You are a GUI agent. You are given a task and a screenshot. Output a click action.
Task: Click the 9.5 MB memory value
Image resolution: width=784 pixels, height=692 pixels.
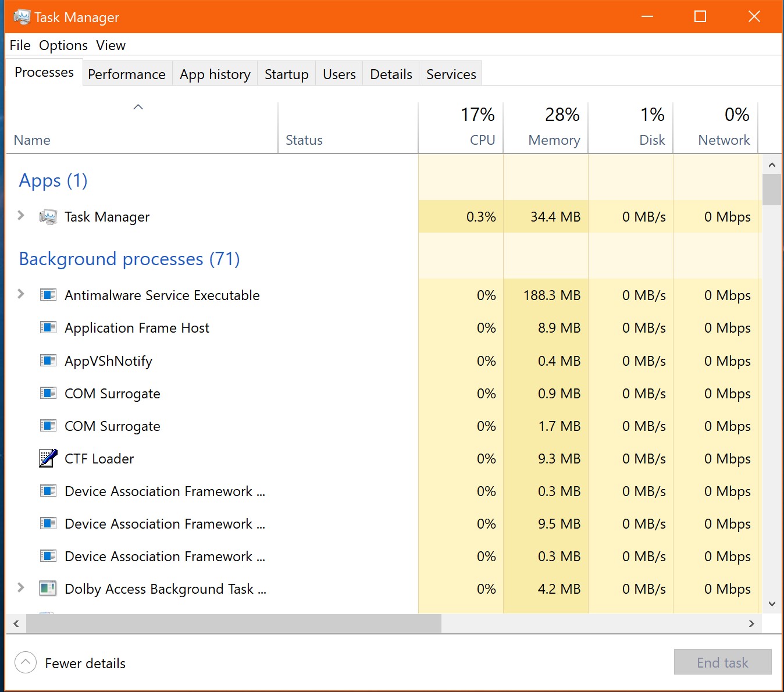coord(559,524)
